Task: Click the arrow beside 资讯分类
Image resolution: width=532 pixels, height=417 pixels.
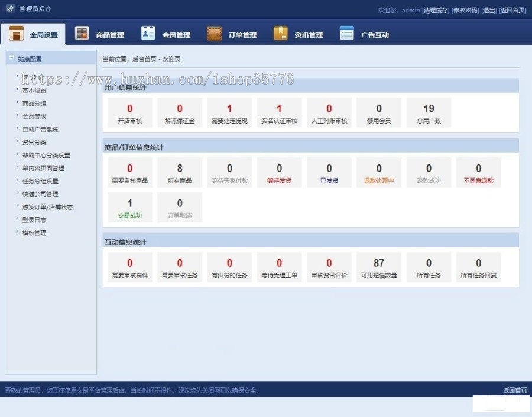Action: coord(17,141)
